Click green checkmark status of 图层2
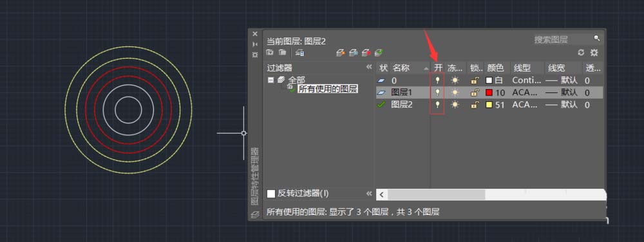Screen dimensions: 644x242 tap(381, 105)
